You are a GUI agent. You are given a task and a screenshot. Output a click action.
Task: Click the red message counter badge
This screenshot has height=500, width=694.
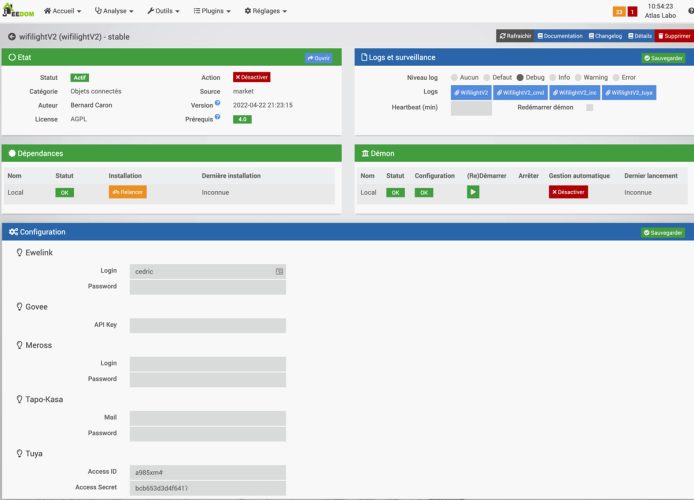click(x=632, y=12)
